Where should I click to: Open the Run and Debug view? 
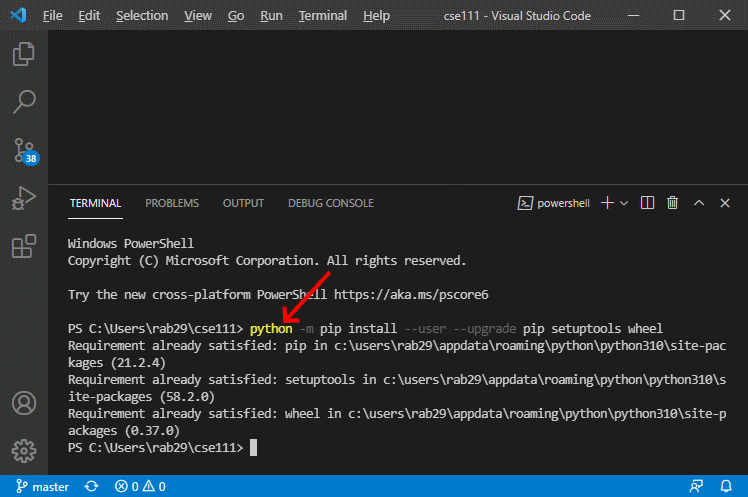click(x=24, y=198)
